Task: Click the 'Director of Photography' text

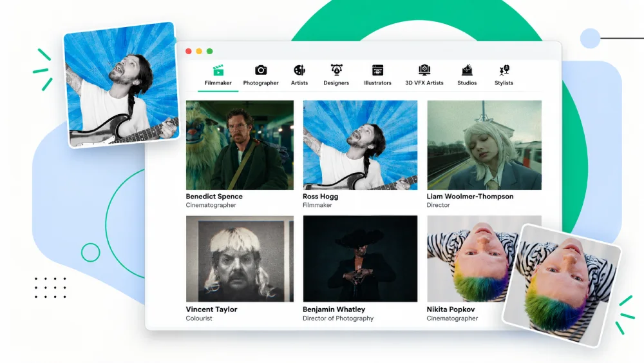Action: click(x=338, y=319)
